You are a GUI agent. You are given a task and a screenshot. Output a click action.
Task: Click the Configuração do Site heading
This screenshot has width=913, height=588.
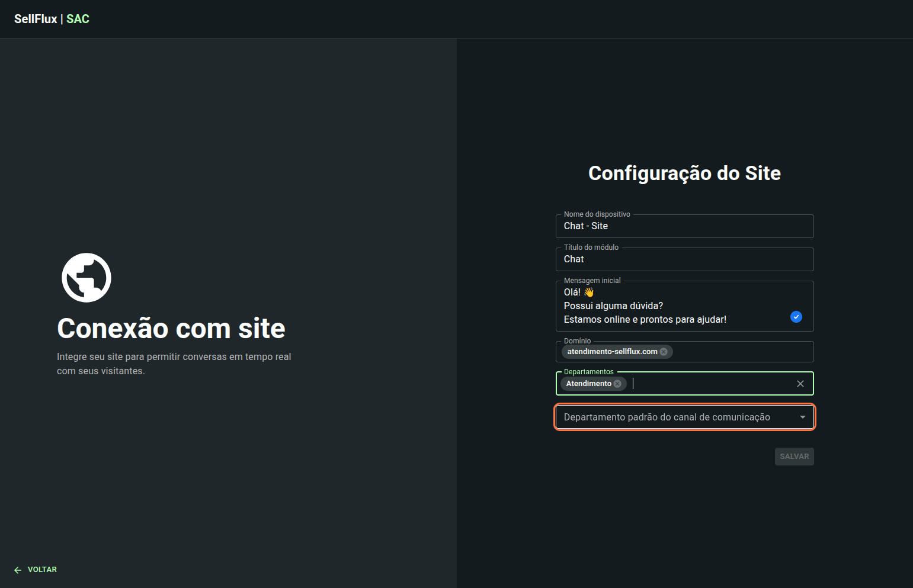(x=684, y=173)
